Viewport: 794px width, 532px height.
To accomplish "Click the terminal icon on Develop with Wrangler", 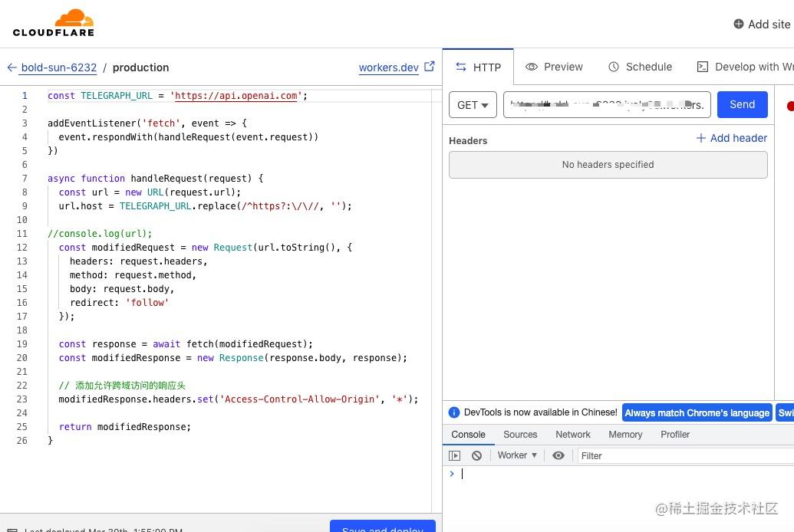I will click(x=702, y=67).
